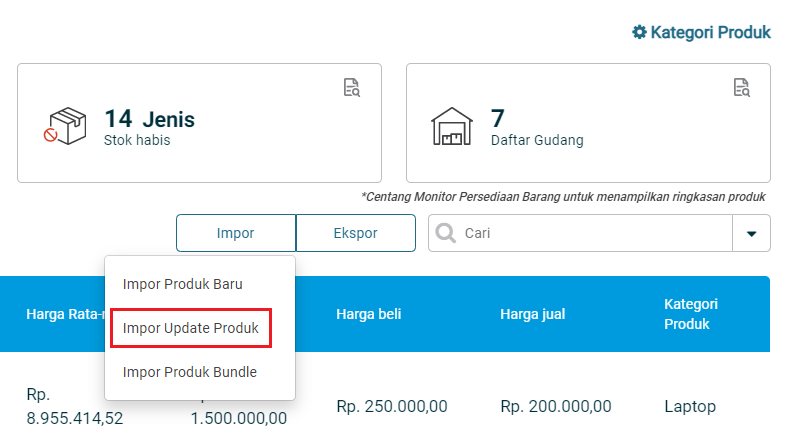
Task: Select Impor Produk Baru option
Action: [182, 284]
